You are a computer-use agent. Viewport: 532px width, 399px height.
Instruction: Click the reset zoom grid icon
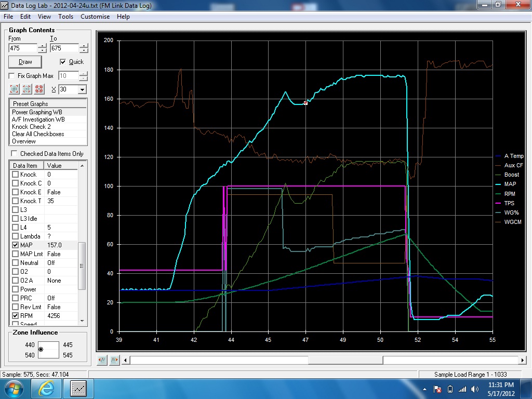tap(39, 89)
